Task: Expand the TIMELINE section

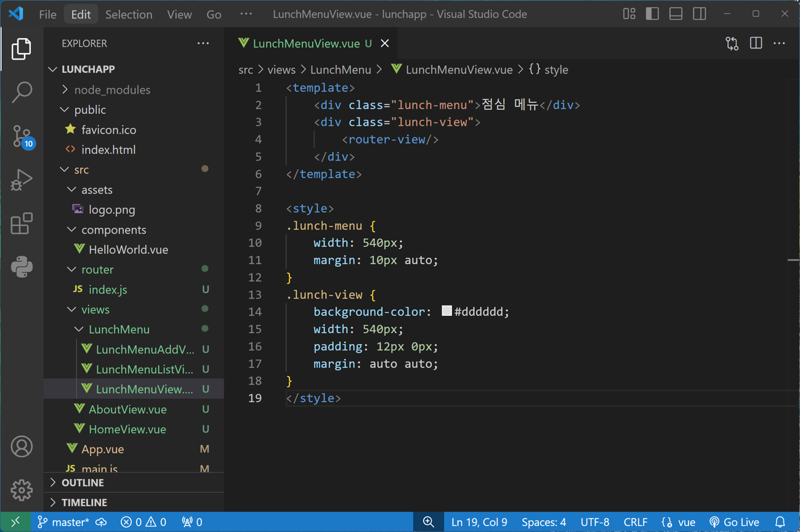Action: (134, 502)
